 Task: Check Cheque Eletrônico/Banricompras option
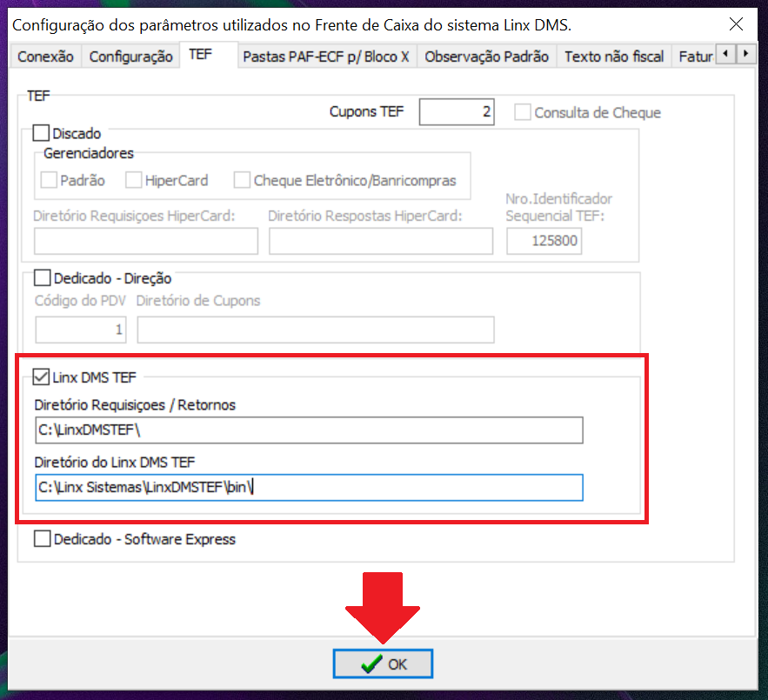click(x=242, y=180)
